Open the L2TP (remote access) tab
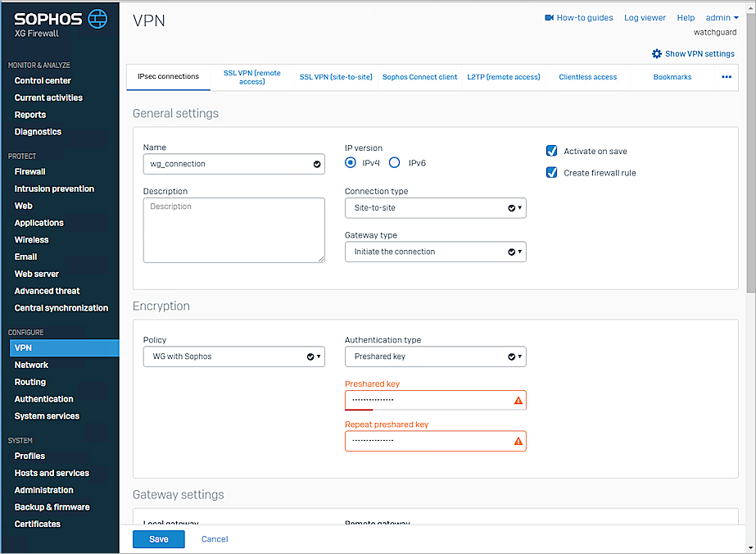 click(504, 77)
